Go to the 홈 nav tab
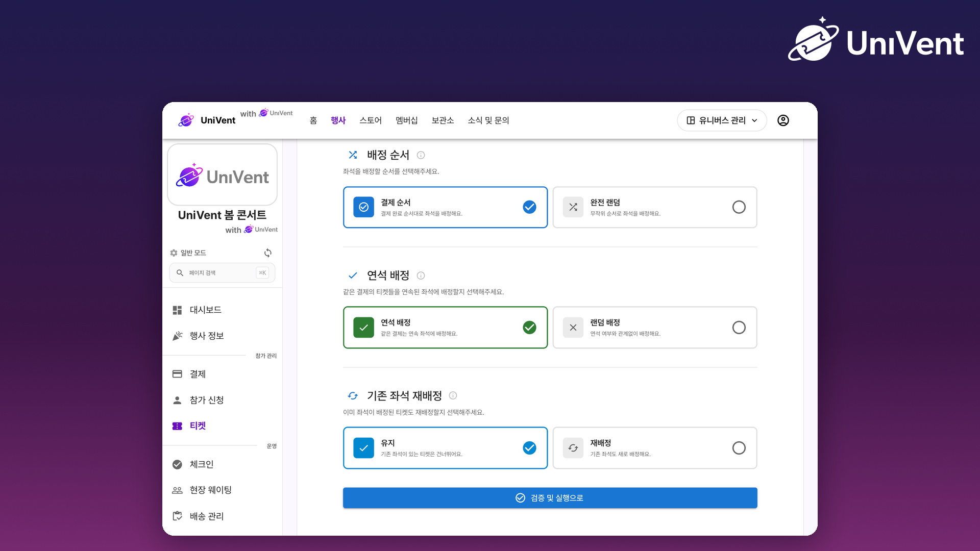This screenshot has height=551, width=980. click(313, 120)
